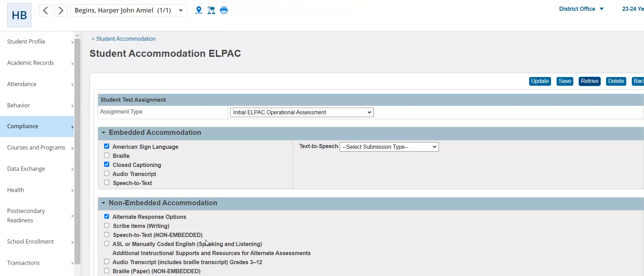Open the Attendance sidebar menu

coord(37,84)
